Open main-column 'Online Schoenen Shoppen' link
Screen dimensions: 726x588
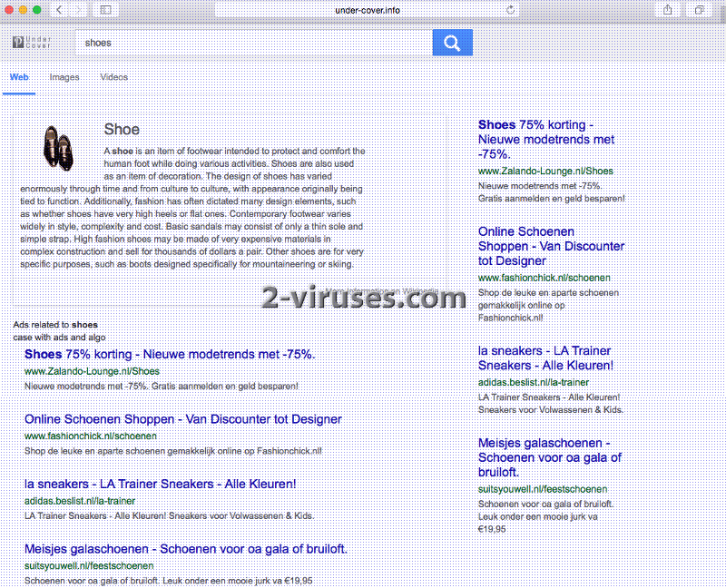point(183,419)
